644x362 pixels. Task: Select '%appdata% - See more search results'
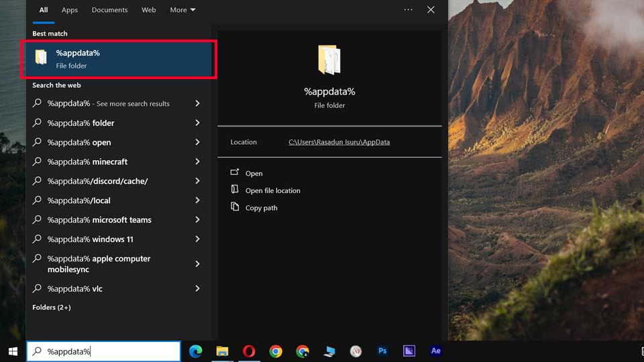pyautogui.click(x=119, y=103)
